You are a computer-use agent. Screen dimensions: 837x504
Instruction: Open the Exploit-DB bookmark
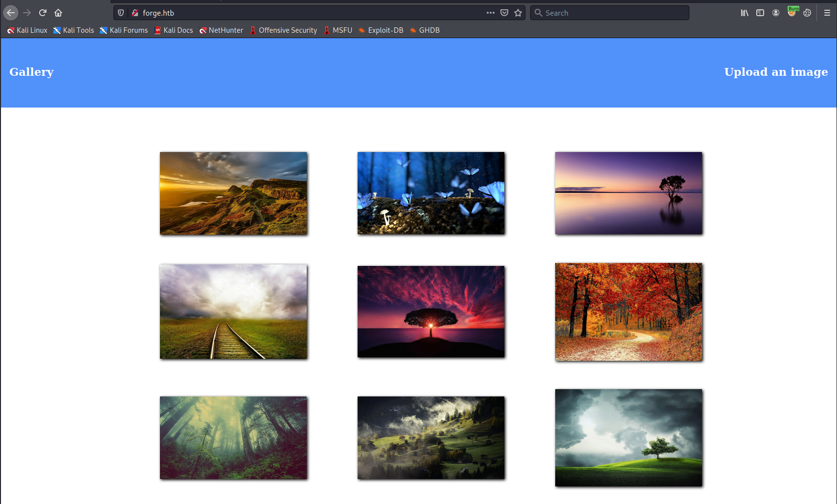tap(381, 30)
